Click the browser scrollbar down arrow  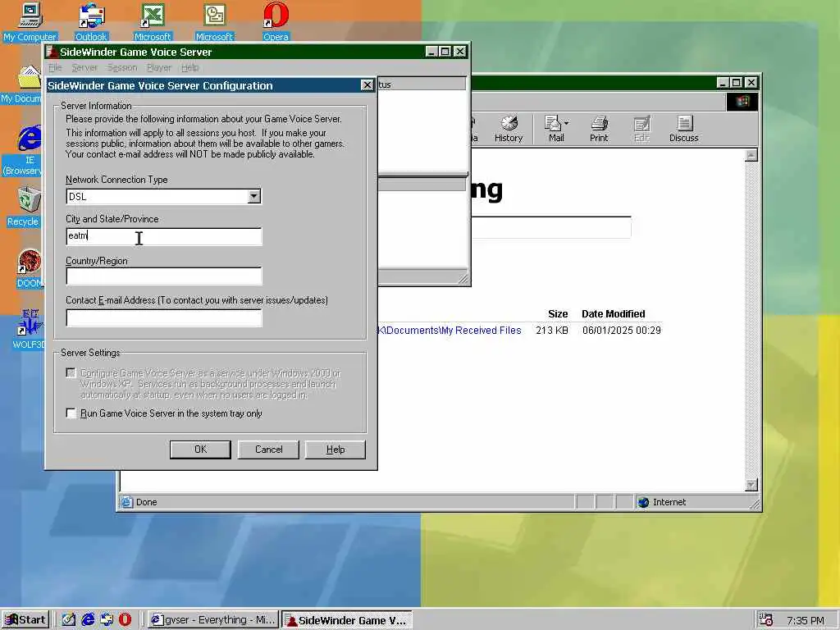point(751,485)
